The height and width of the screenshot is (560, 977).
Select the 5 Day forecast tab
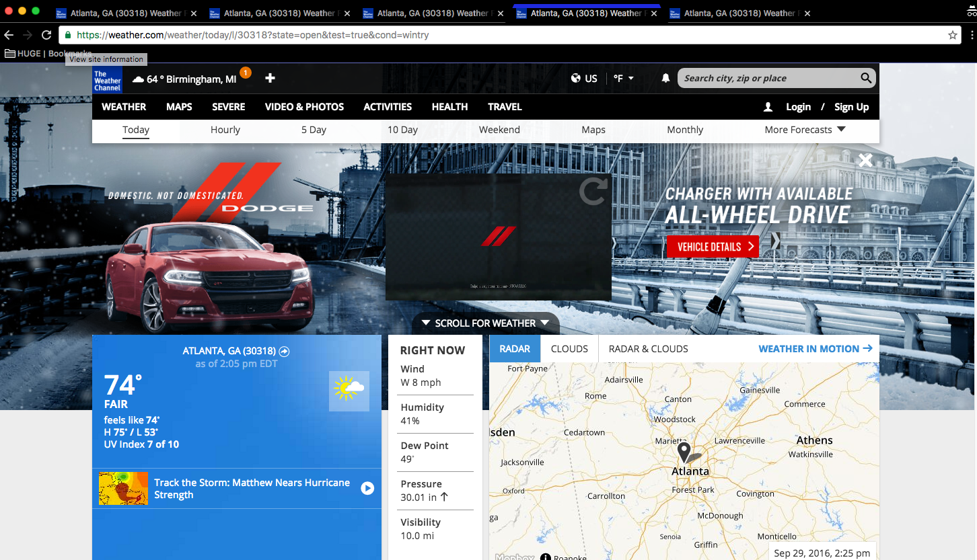pyautogui.click(x=314, y=130)
